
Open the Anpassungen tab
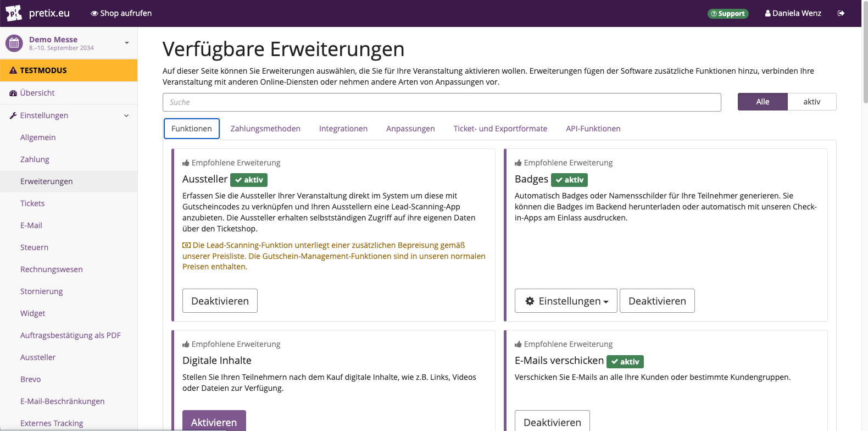point(410,129)
